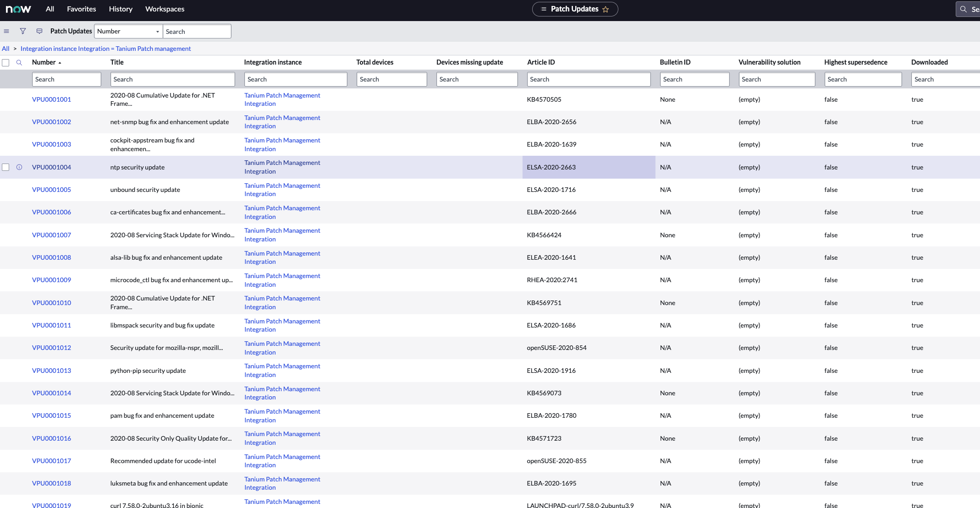Viewport: 980px width, 508px height.
Task: Click the Title column search field
Action: click(x=172, y=79)
